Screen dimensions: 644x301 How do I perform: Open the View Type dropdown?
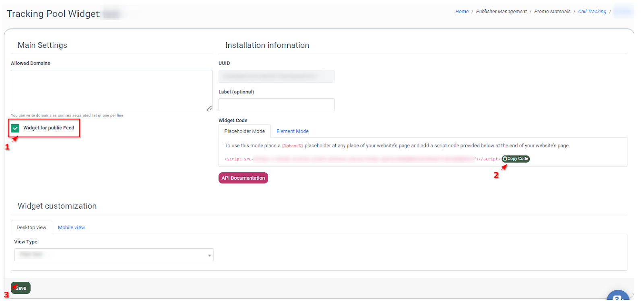click(x=114, y=255)
